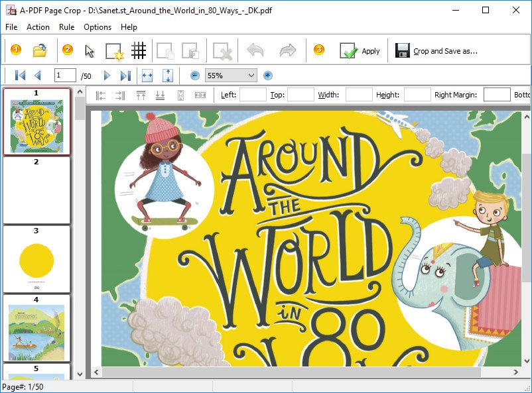Click the horizontal scrollbar thumb

point(291,372)
